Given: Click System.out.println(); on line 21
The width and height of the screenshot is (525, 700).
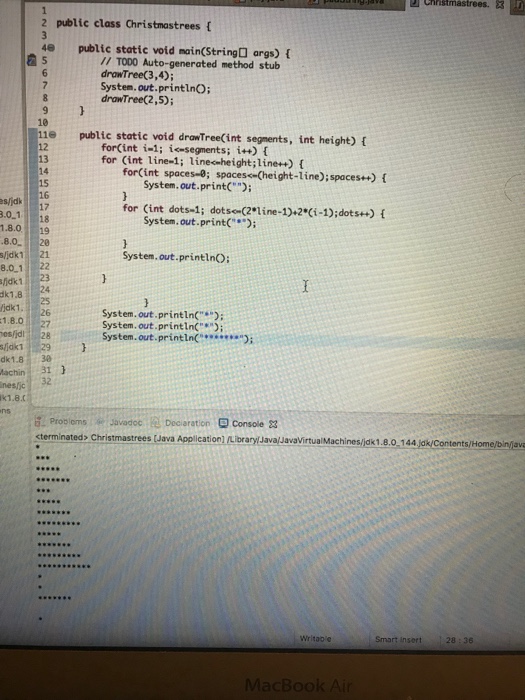Looking at the screenshot, I should tap(176, 257).
